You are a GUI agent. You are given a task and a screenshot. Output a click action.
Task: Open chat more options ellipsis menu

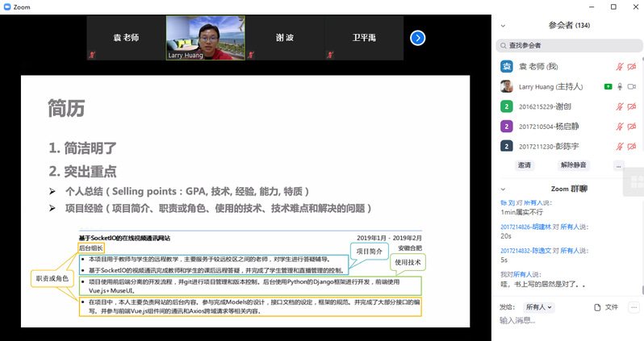click(634, 307)
